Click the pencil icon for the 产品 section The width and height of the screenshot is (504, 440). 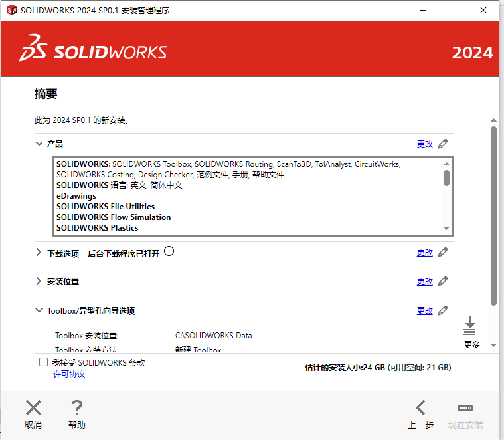(x=443, y=144)
